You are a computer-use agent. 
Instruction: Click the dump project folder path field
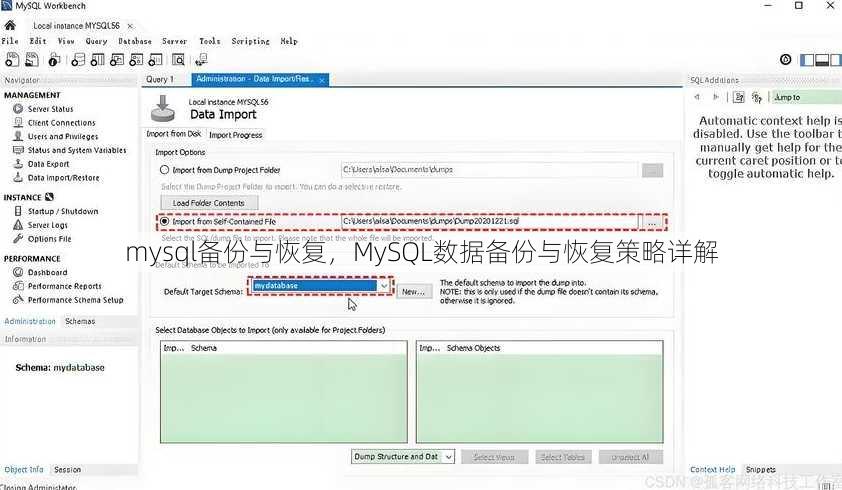[489, 170]
